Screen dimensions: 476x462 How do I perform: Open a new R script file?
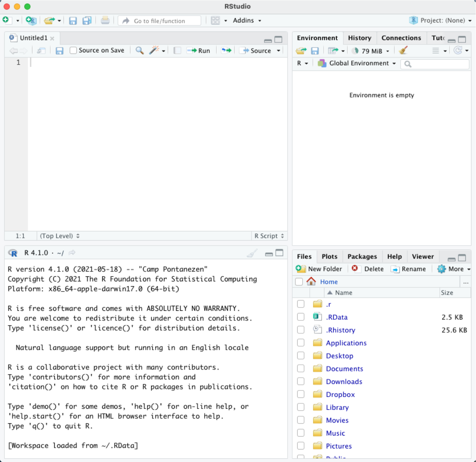click(7, 20)
